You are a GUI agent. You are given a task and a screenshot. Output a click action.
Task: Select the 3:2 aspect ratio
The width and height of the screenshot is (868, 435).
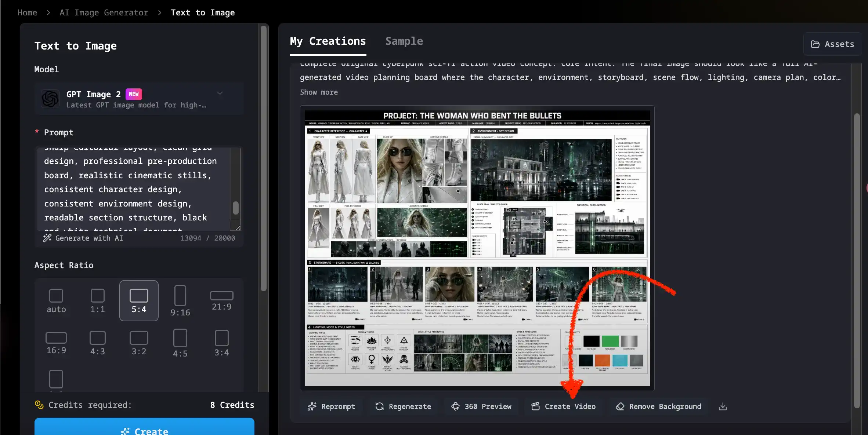pos(139,343)
